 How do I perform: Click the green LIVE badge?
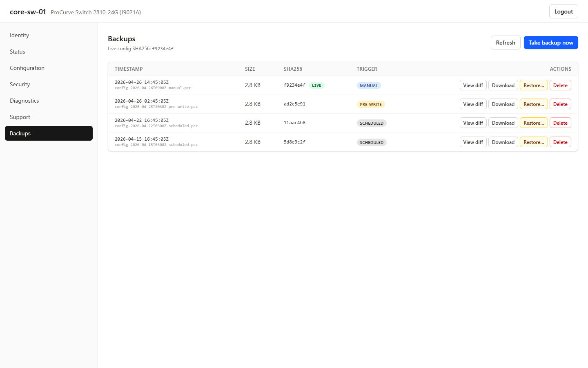pyautogui.click(x=316, y=85)
